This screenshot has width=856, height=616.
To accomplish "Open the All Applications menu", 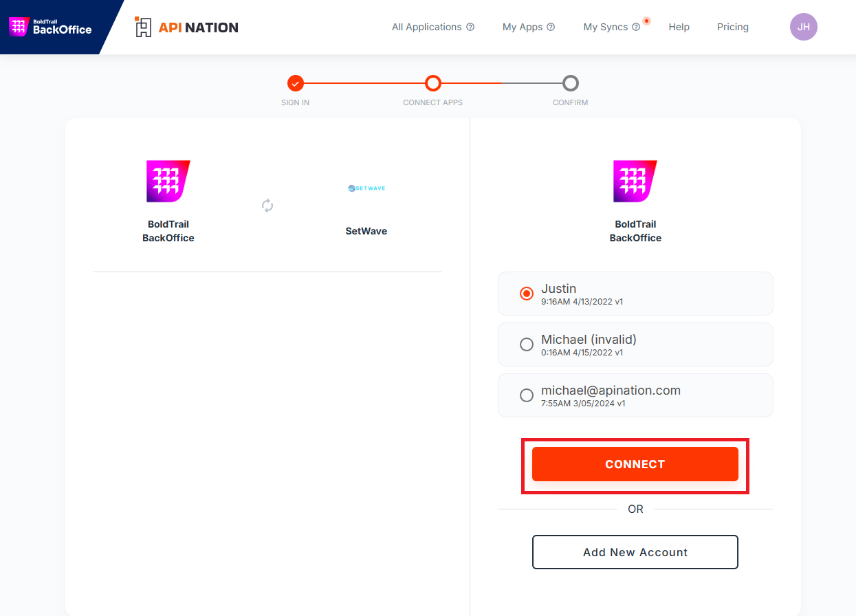I will 426,27.
